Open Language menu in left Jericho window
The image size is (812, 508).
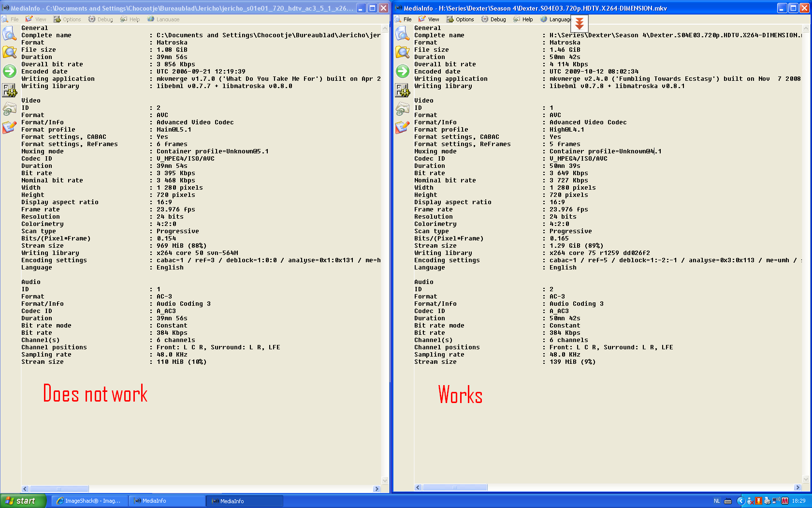(x=164, y=19)
